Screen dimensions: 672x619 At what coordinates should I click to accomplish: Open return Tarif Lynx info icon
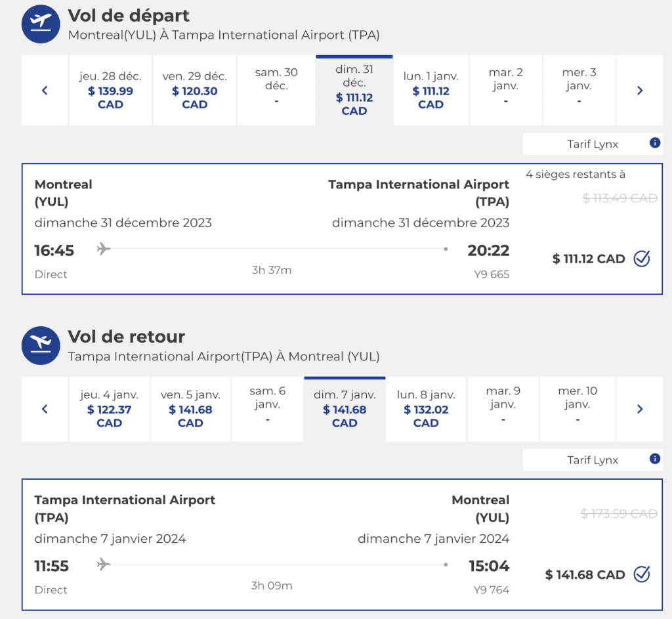point(654,459)
